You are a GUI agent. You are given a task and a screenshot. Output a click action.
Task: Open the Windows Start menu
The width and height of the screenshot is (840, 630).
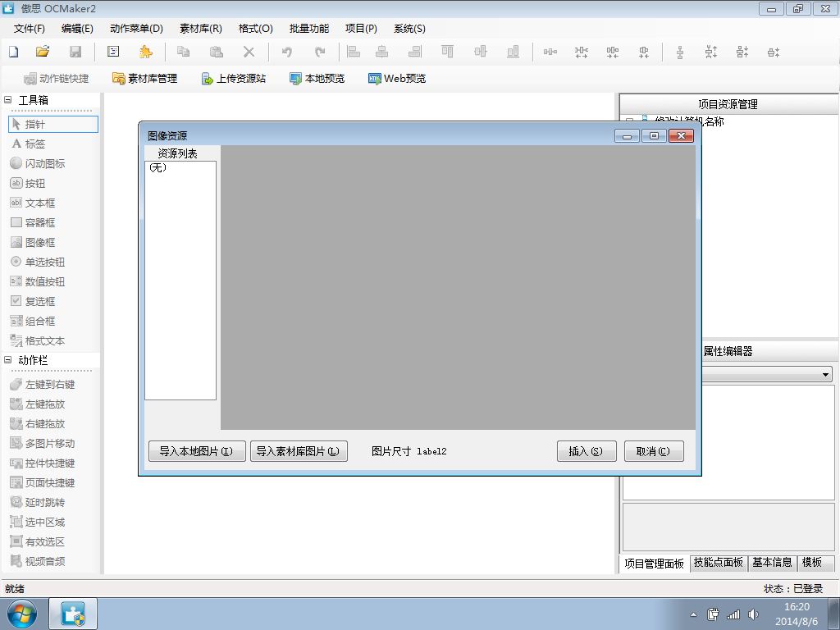click(x=21, y=614)
